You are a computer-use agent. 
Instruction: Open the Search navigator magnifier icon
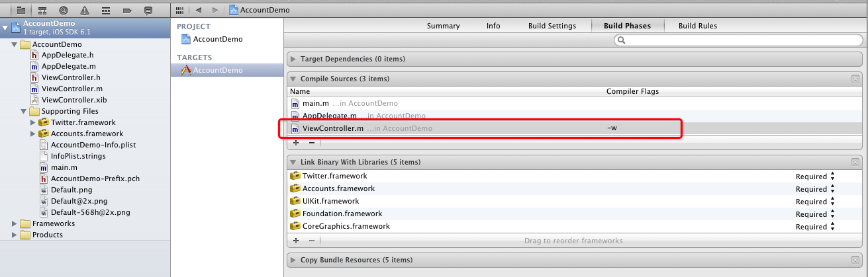pyautogui.click(x=64, y=10)
